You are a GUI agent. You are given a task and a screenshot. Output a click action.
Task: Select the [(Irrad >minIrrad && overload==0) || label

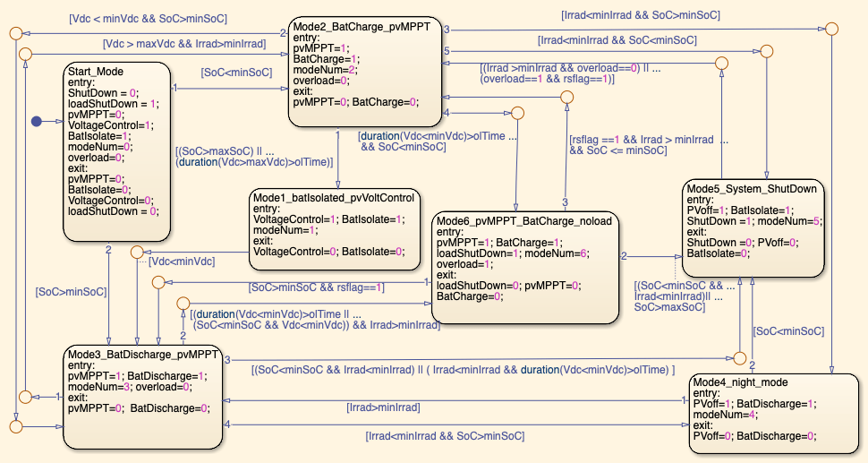click(x=570, y=73)
